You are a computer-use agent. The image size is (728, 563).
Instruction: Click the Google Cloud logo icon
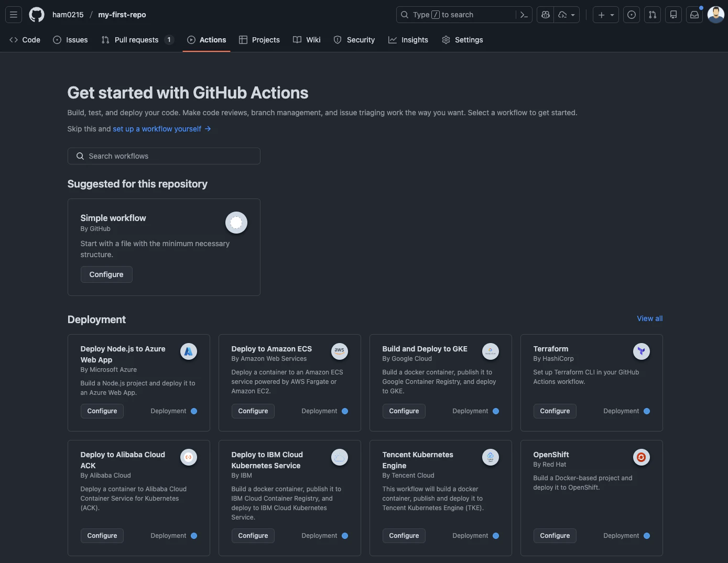coord(491,351)
